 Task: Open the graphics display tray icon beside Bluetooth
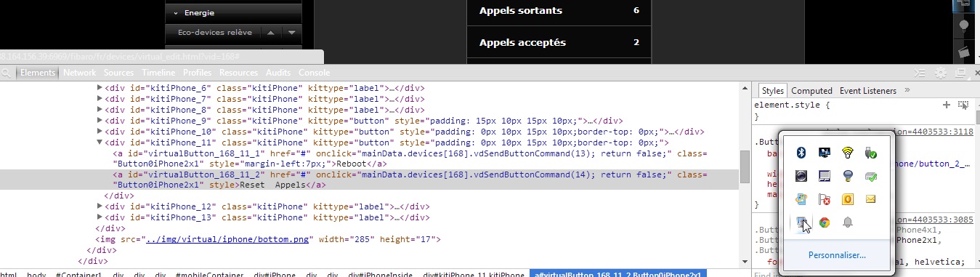(825, 153)
